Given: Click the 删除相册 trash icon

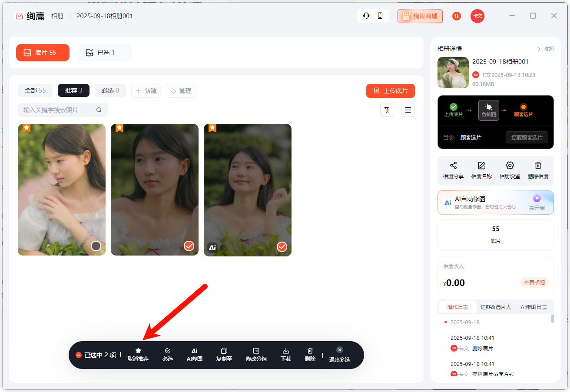Looking at the screenshot, I should click(538, 166).
